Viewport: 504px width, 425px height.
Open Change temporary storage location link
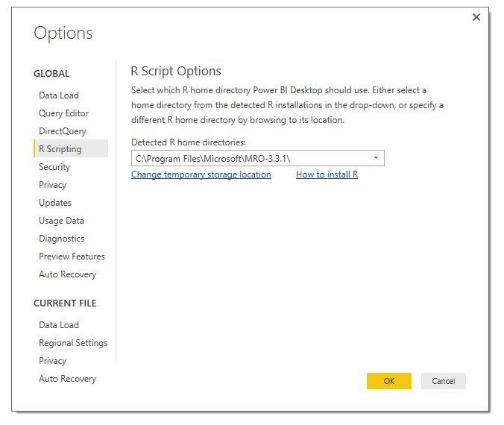201,174
